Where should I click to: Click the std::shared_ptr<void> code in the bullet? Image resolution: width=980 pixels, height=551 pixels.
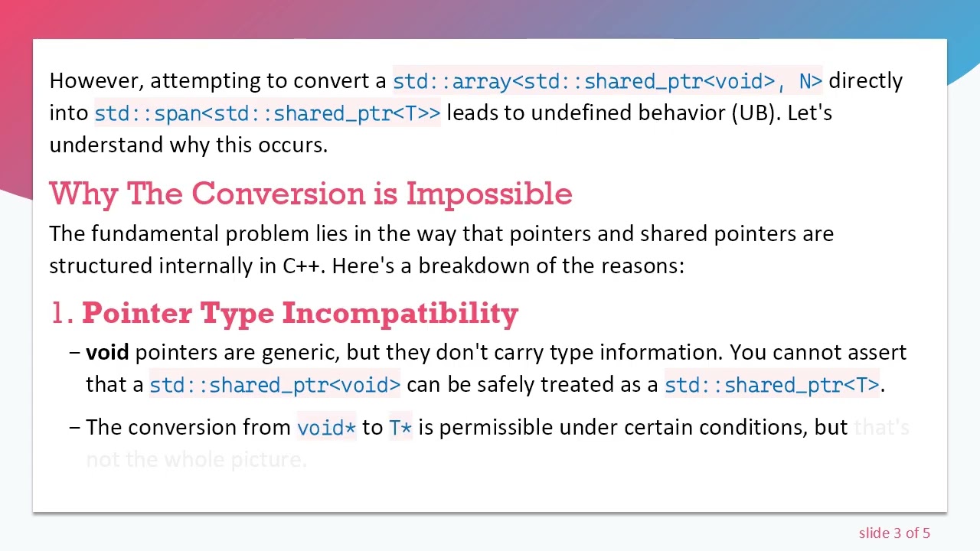tap(275, 385)
